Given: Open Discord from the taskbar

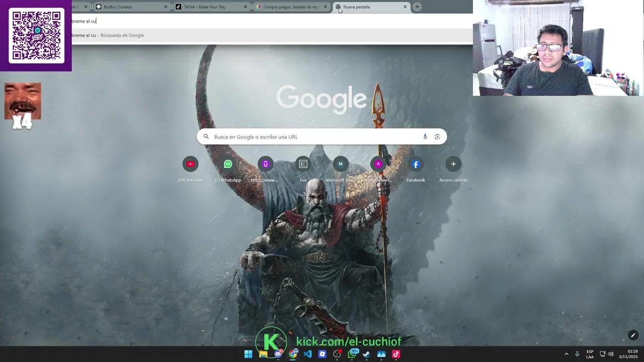Looking at the screenshot, I should click(278, 354).
